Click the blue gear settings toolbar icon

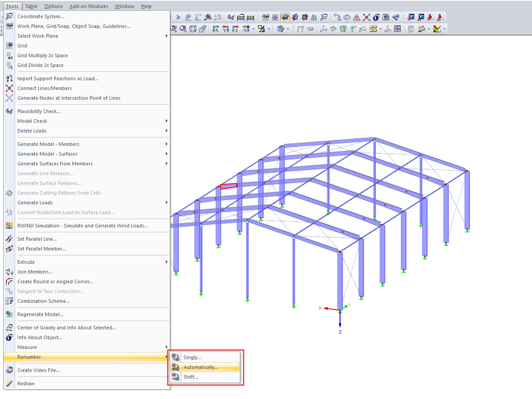click(395, 17)
